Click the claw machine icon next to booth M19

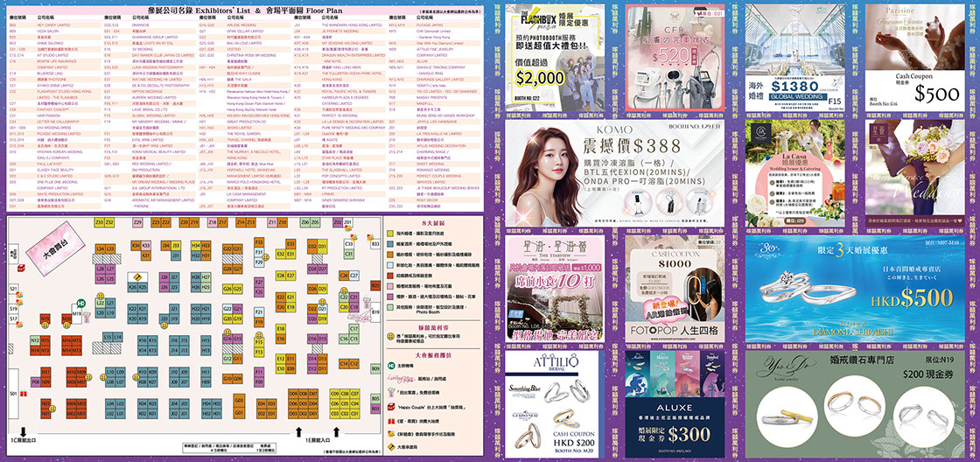[x=87, y=317]
